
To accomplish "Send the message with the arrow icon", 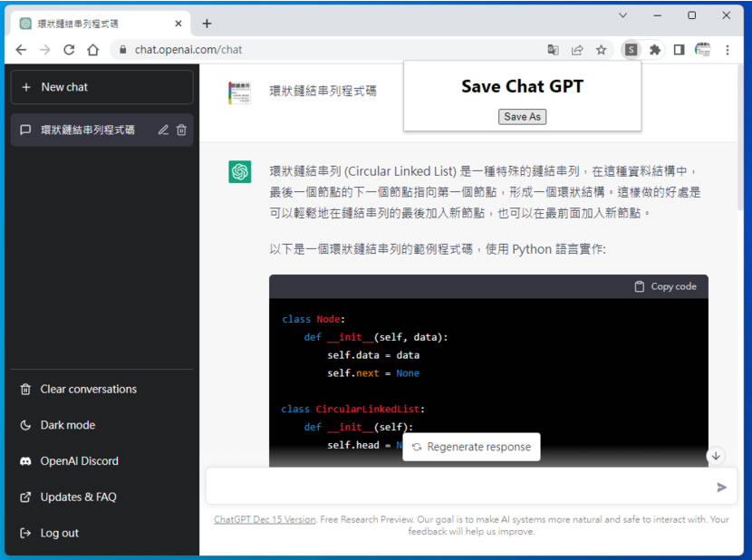I will [722, 488].
